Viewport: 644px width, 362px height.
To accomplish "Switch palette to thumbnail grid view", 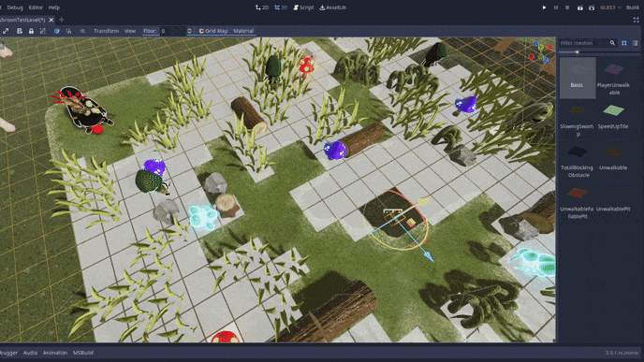I will (623, 43).
